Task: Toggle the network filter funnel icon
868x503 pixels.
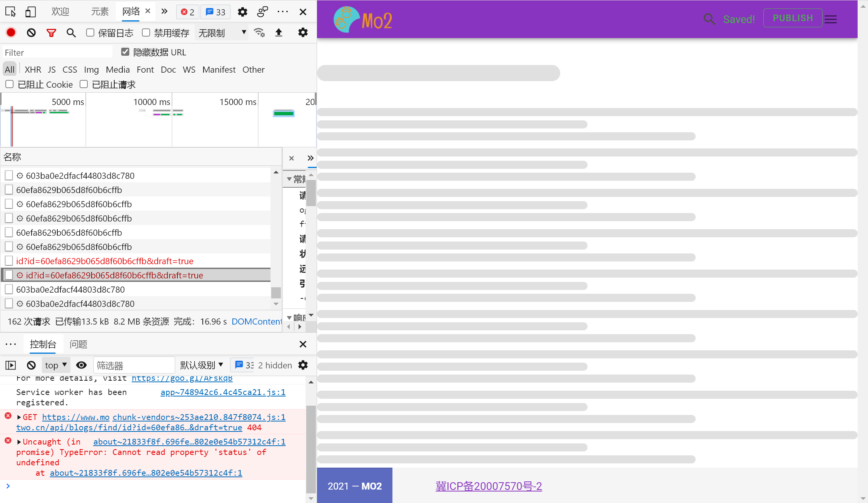Action: [51, 33]
